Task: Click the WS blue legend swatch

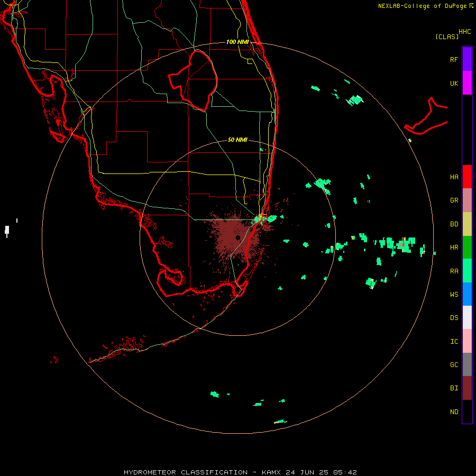Action: click(467, 294)
